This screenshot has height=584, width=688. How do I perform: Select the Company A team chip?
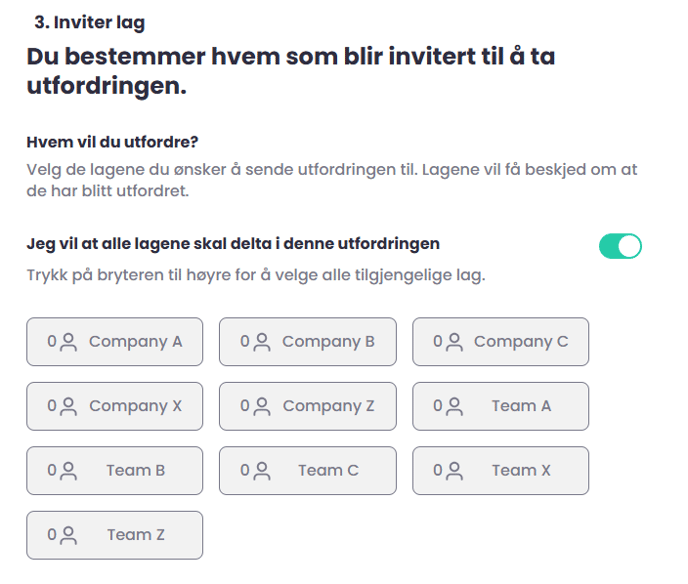point(115,342)
